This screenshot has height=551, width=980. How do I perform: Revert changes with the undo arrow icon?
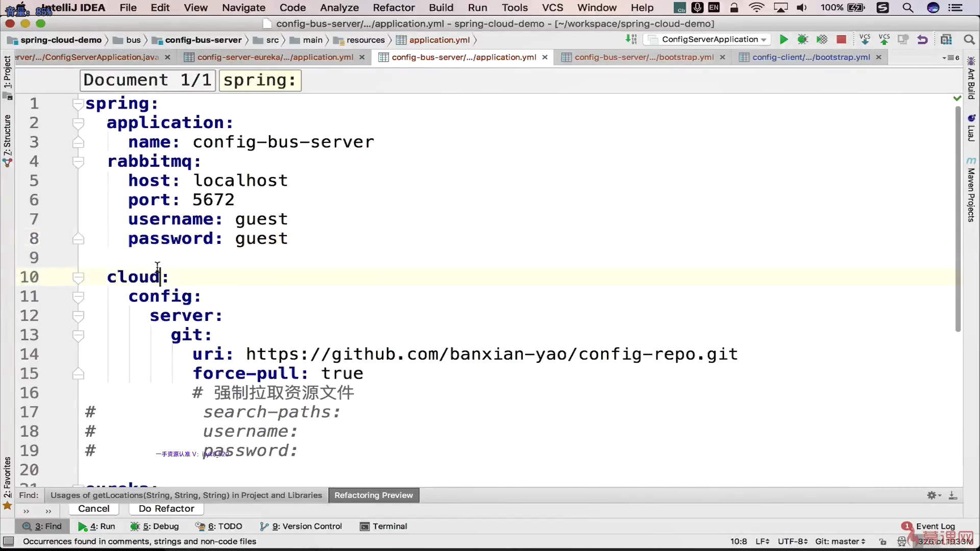tap(922, 39)
